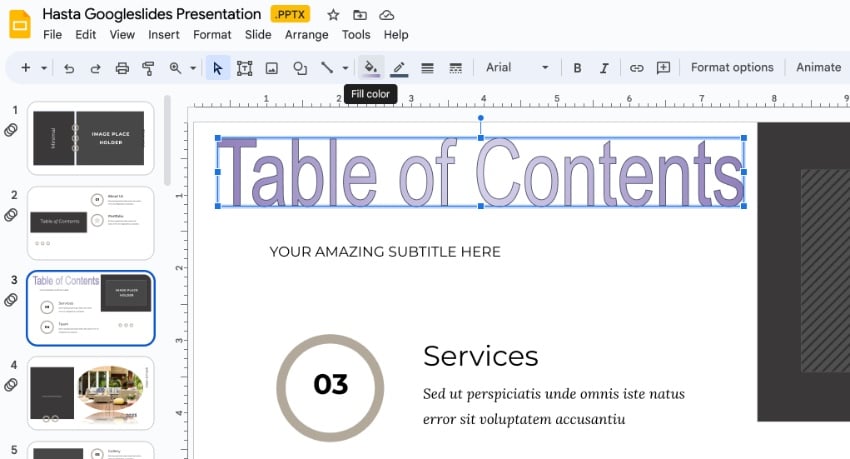Select the Text box tool
Viewport: 850px width, 459px height.
tap(244, 68)
